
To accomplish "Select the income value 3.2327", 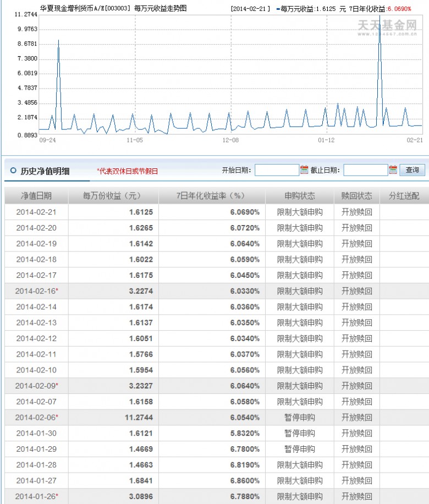I will coord(141,386).
